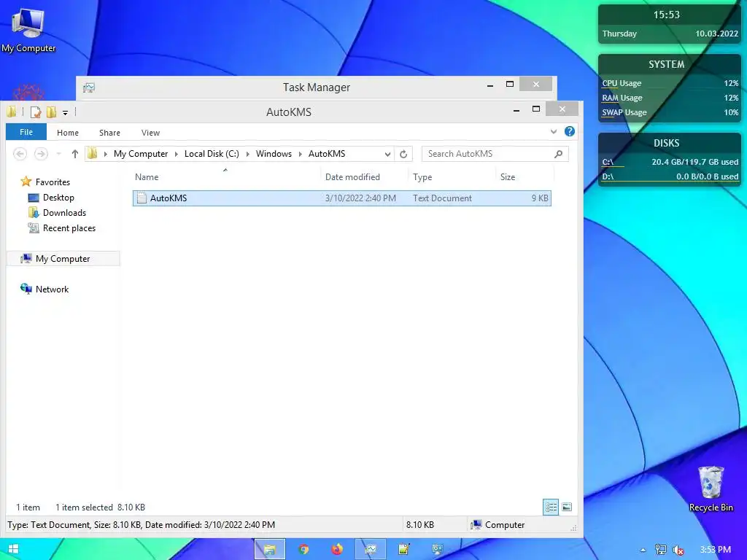The height and width of the screenshot is (560, 747).
Task: Launch Firefox from the taskbar
Action: coord(337,550)
